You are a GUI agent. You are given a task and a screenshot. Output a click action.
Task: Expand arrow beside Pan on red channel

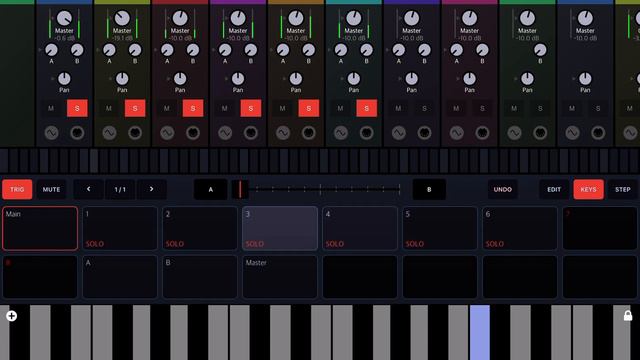pyautogui.click(x=168, y=79)
